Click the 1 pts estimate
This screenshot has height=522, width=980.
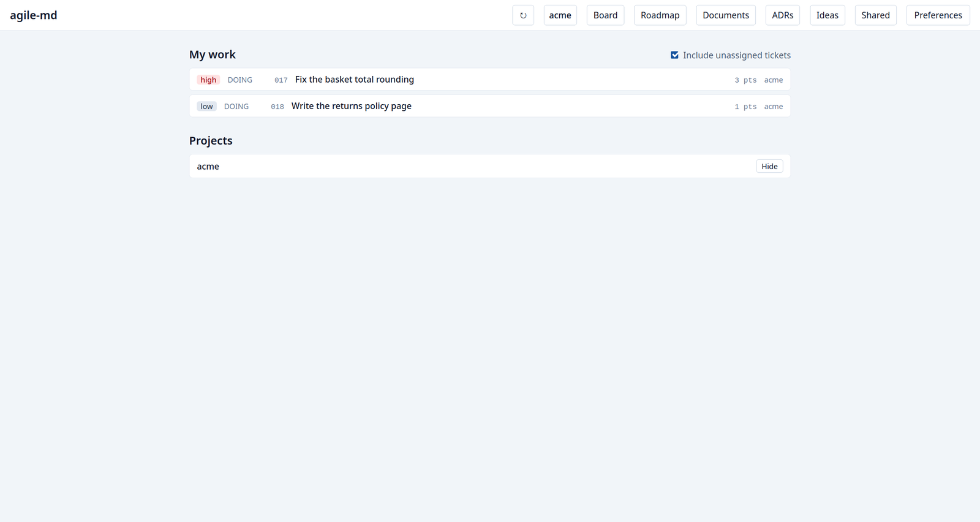tap(745, 107)
